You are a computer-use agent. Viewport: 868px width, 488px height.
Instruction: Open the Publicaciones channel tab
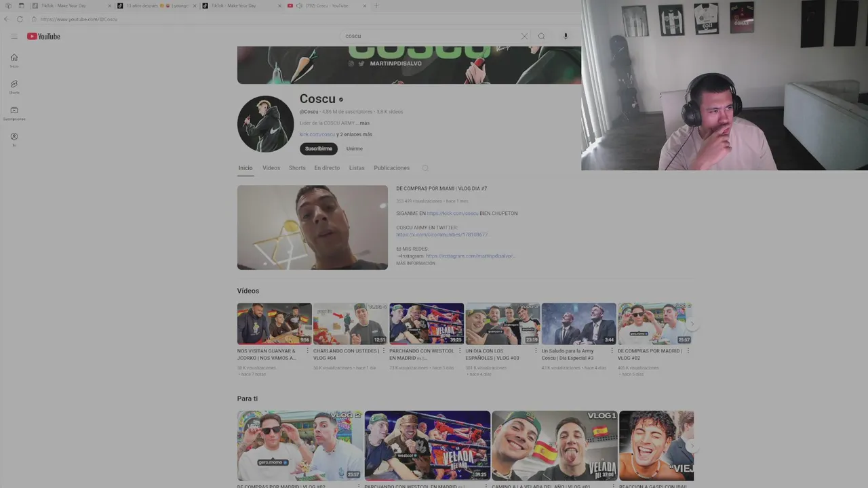click(x=392, y=168)
